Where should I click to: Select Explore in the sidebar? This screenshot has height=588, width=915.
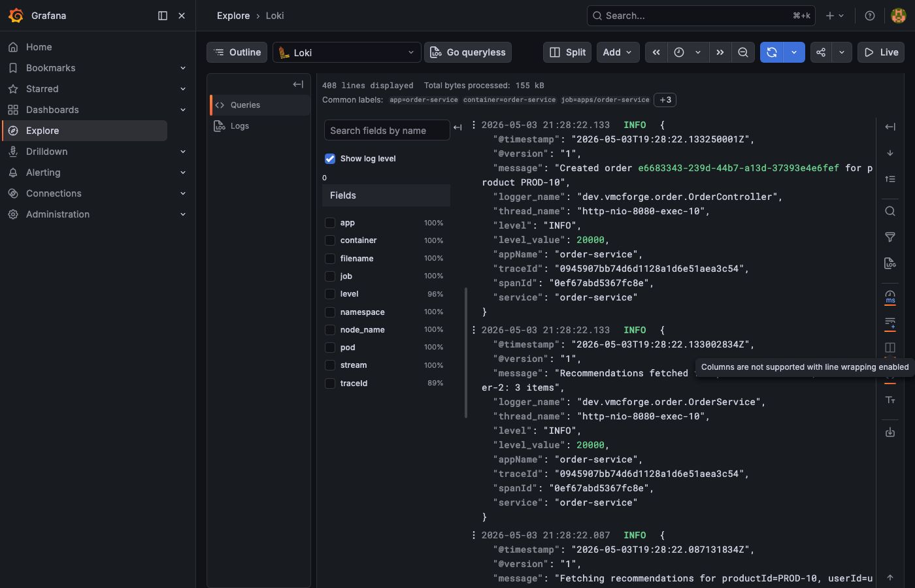pos(85,131)
